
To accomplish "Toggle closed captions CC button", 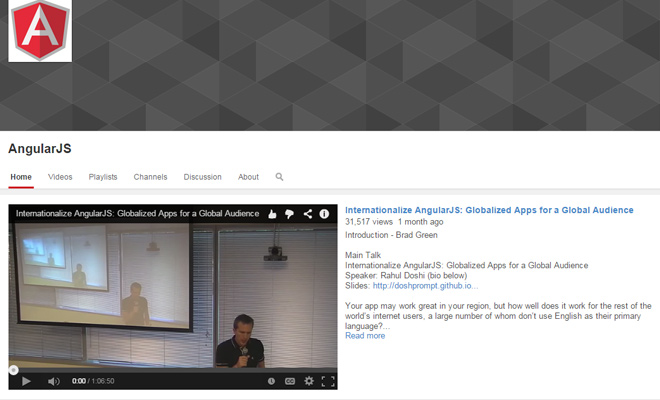I will coord(290,381).
